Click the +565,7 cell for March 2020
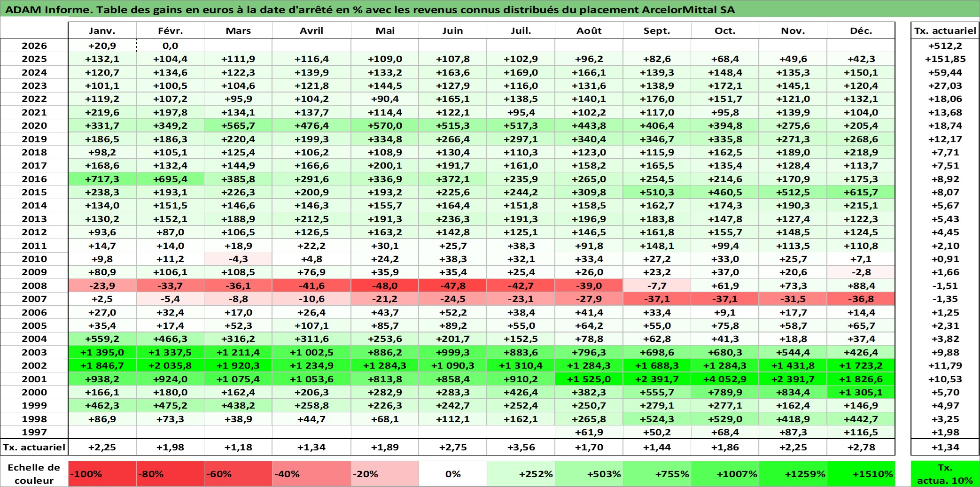980x487 pixels. point(238,125)
